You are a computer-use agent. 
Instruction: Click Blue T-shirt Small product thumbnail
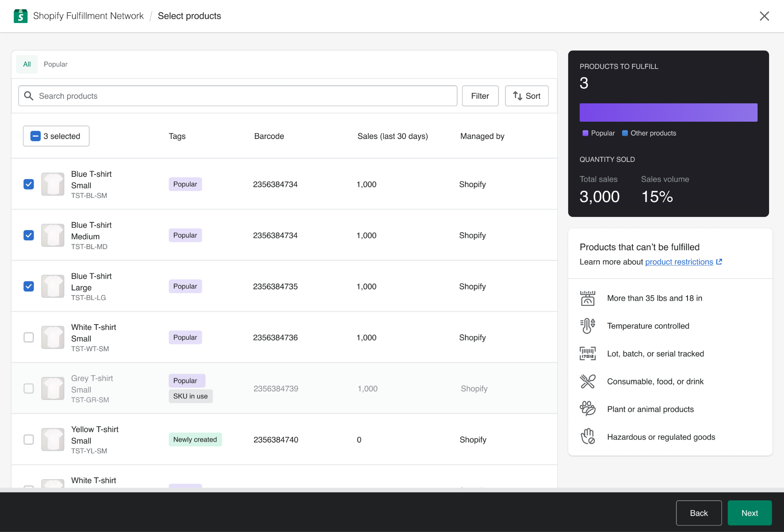tap(53, 184)
